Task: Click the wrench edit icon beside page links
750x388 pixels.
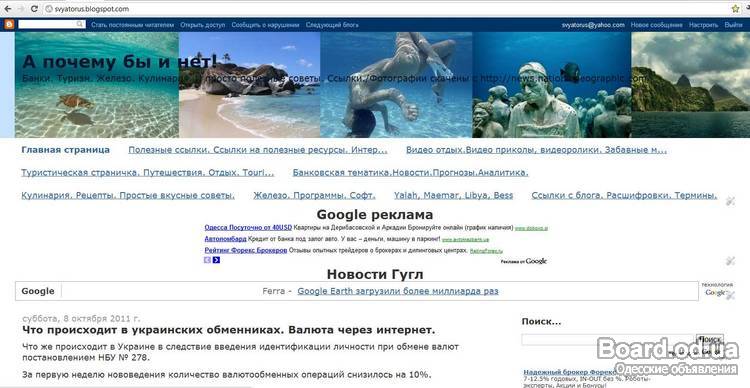Action: [x=730, y=201]
